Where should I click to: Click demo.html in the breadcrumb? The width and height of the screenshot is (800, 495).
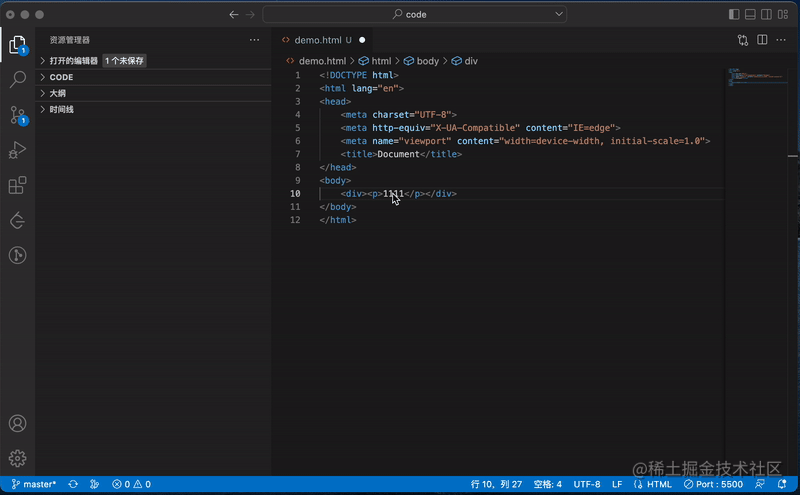[322, 61]
